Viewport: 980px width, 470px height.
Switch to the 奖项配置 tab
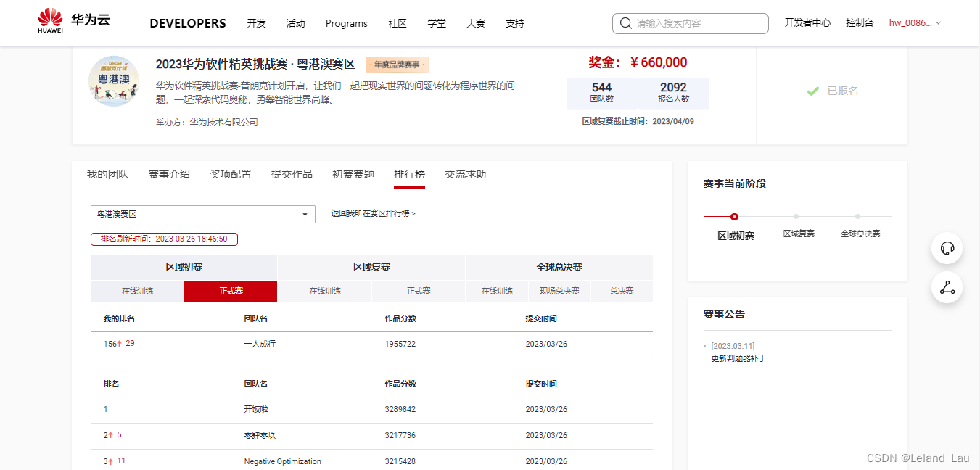coord(231,174)
